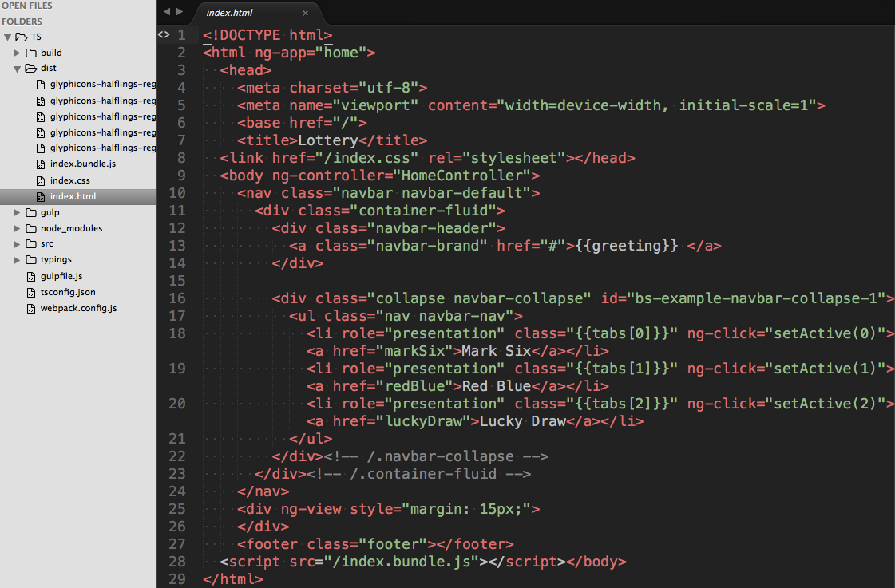895x588 pixels.
Task: Open webpack.config.js from sidebar
Action: click(78, 308)
